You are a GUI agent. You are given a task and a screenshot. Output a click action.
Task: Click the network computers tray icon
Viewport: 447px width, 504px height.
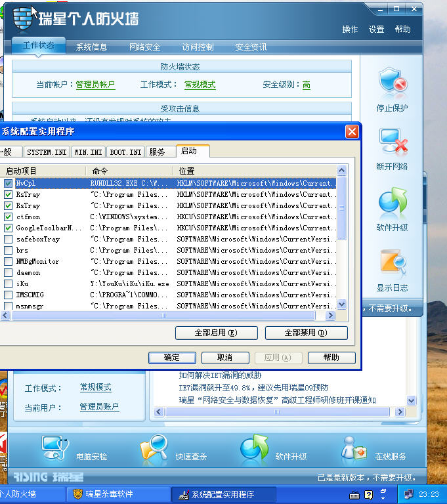point(409,494)
